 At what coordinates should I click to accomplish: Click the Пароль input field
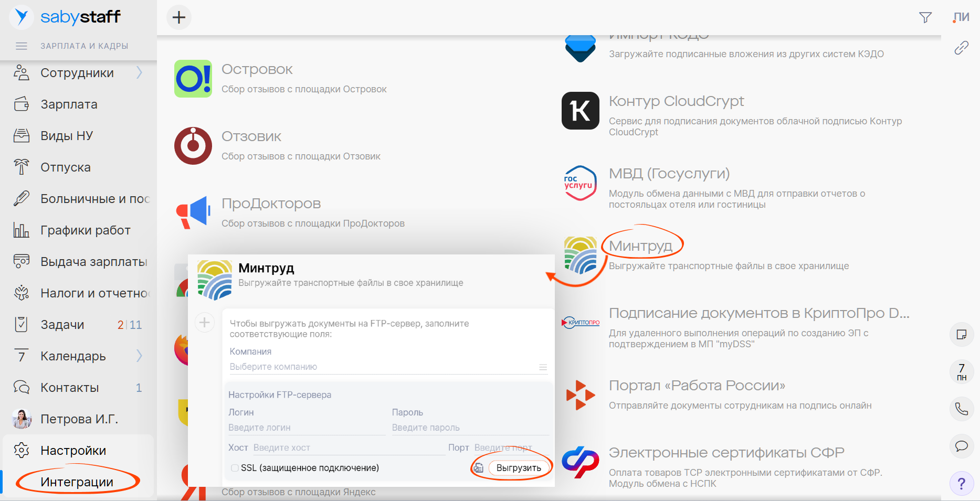[469, 428]
